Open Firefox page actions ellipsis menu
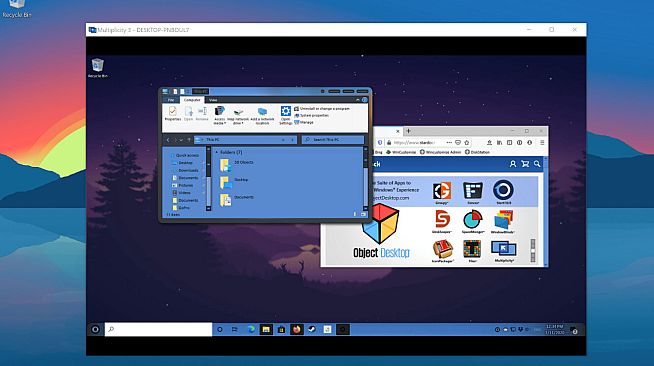This screenshot has width=654, height=366. (449, 143)
